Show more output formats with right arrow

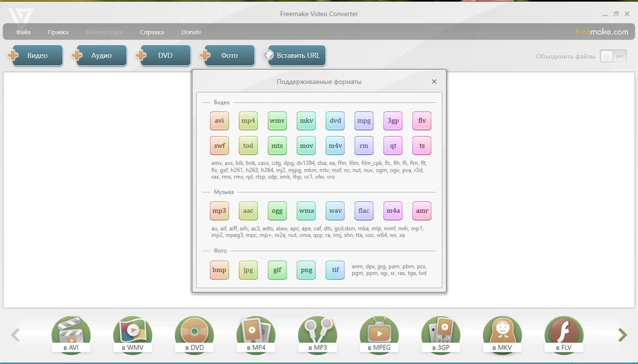point(622,335)
